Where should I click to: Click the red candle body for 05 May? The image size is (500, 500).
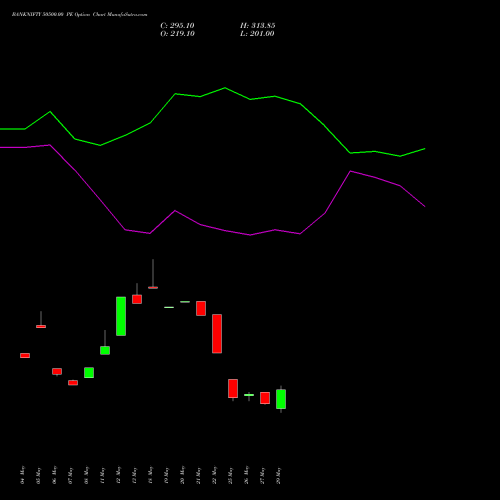(x=41, y=327)
